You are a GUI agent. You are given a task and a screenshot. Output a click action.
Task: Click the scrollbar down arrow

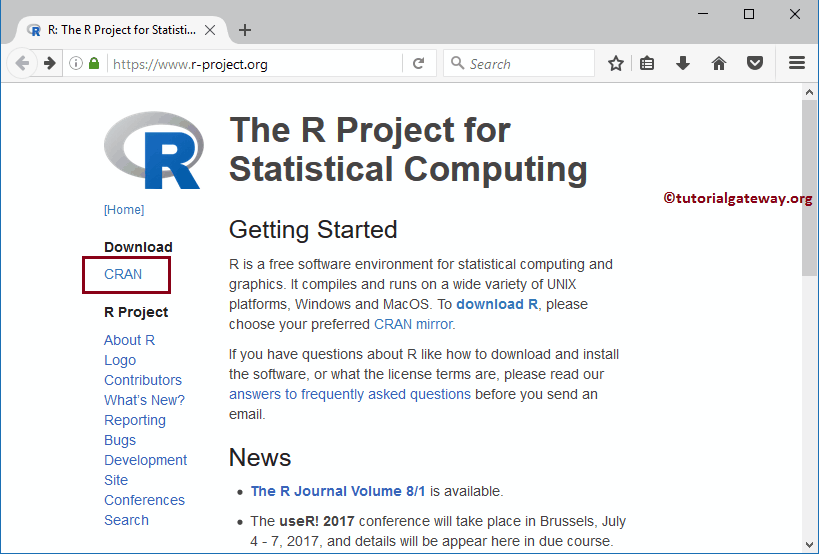pyautogui.click(x=810, y=546)
